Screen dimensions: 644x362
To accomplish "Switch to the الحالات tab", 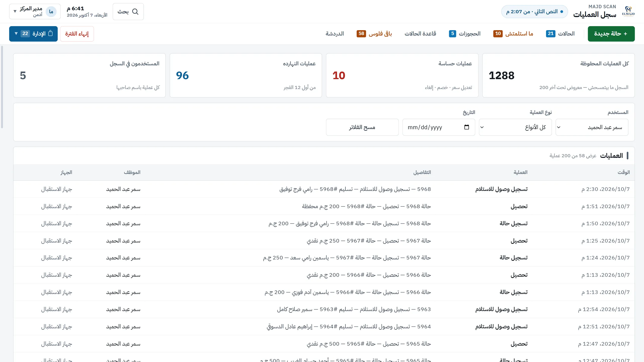I will pos(560,34).
